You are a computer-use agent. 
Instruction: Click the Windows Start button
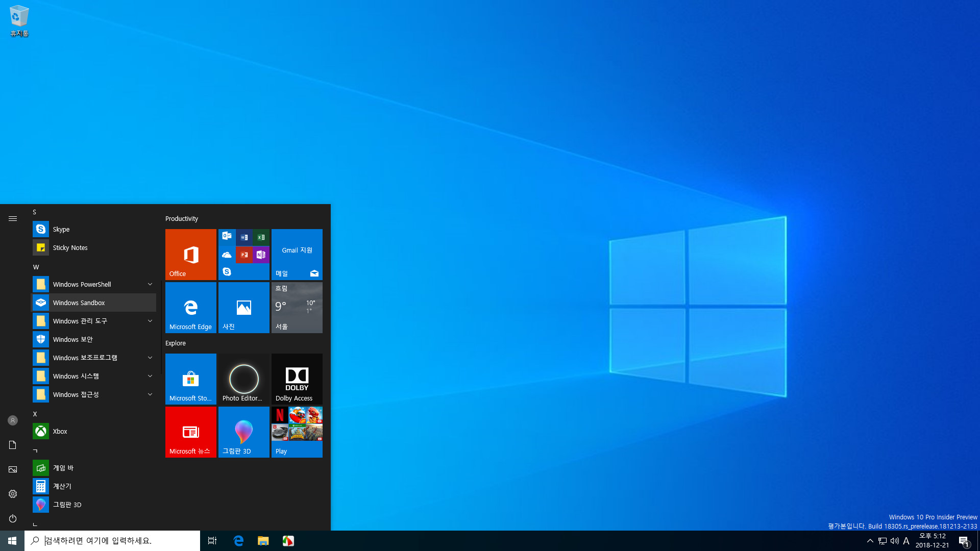[12, 541]
